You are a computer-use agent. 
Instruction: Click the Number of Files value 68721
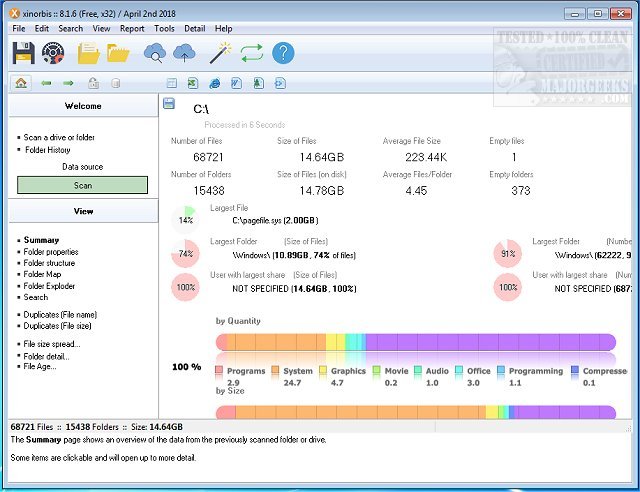click(x=208, y=157)
